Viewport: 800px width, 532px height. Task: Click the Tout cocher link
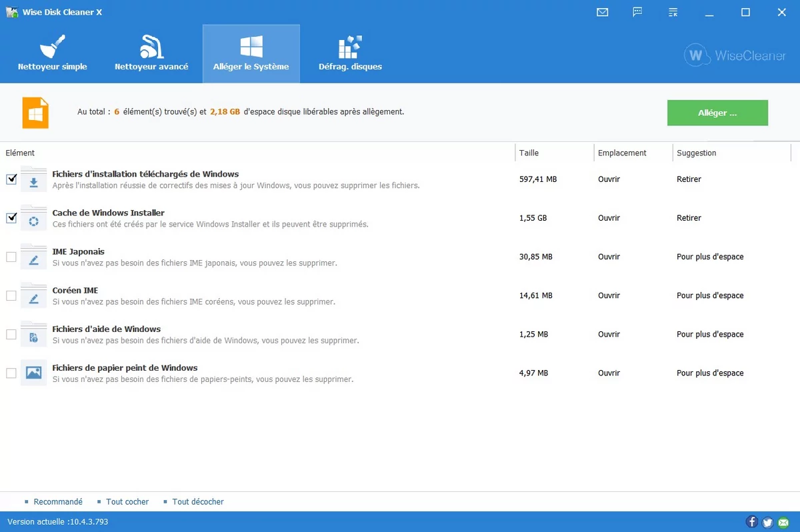coord(127,502)
